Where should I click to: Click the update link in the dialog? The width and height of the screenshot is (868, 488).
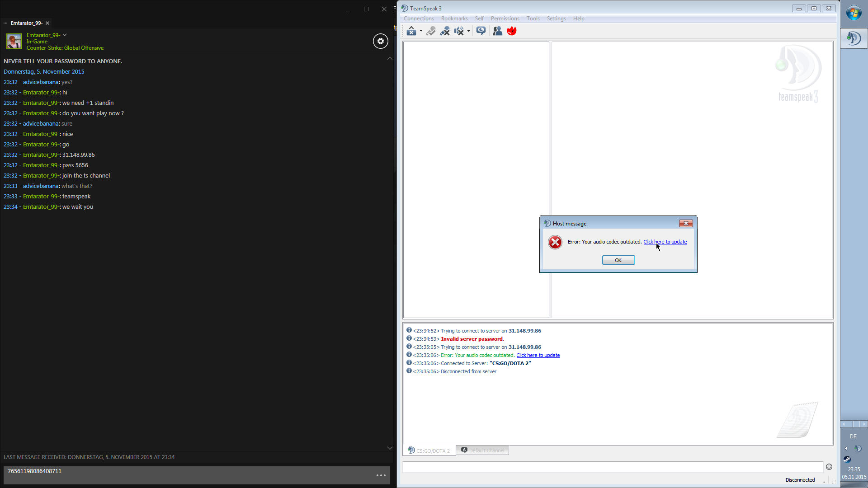(665, 242)
